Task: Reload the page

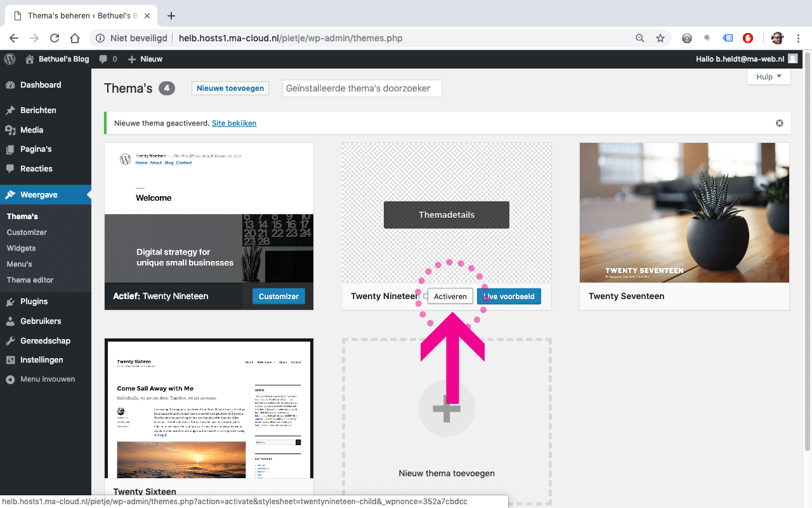Action: tap(55, 38)
